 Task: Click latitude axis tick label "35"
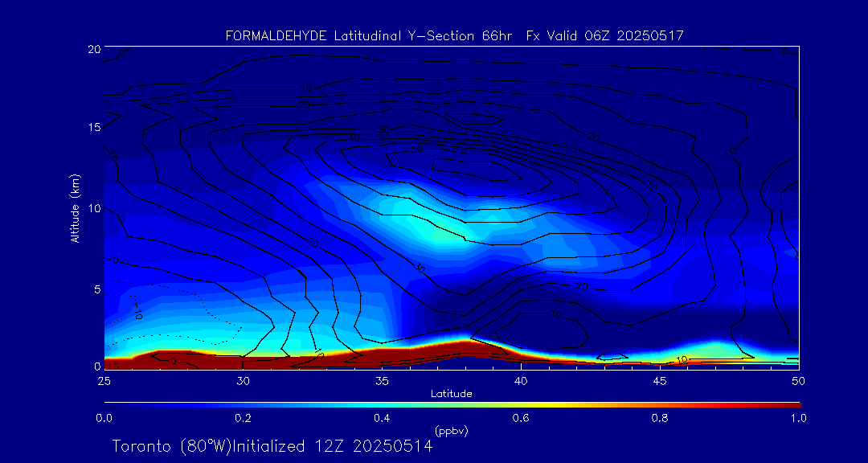click(382, 381)
